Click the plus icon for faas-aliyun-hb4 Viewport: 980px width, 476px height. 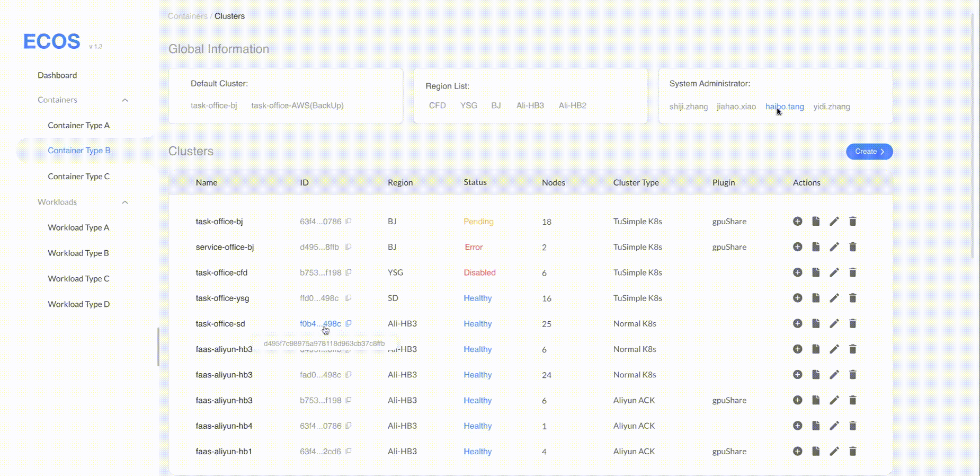[797, 425]
